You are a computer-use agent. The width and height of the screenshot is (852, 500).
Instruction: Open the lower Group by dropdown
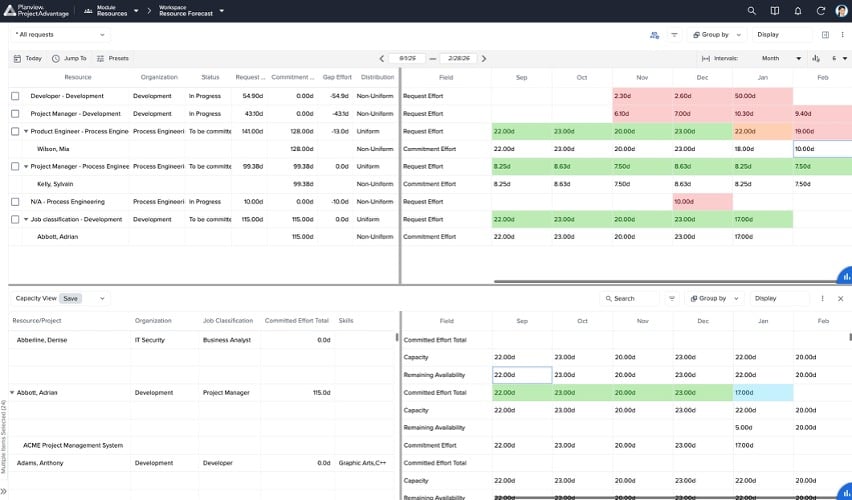(x=714, y=298)
